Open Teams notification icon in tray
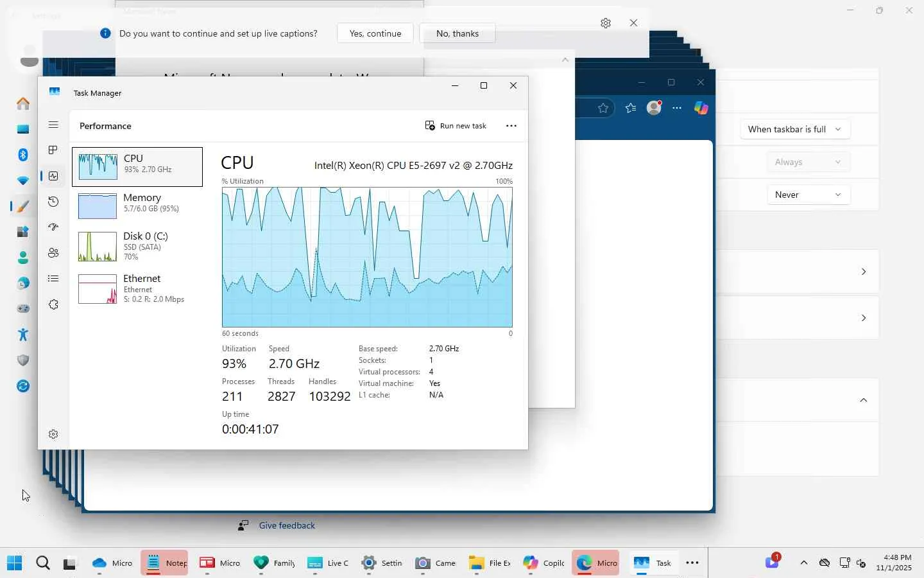 (772, 562)
